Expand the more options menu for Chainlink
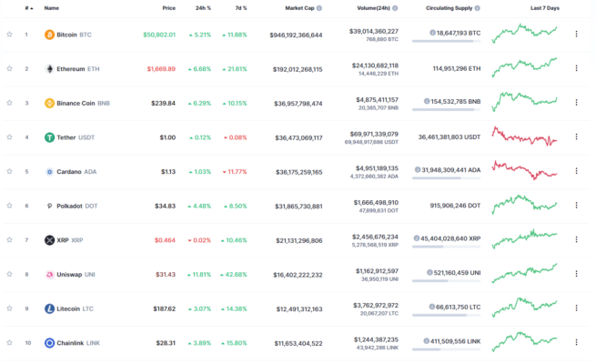This screenshot has width=596, height=364. coord(575,343)
